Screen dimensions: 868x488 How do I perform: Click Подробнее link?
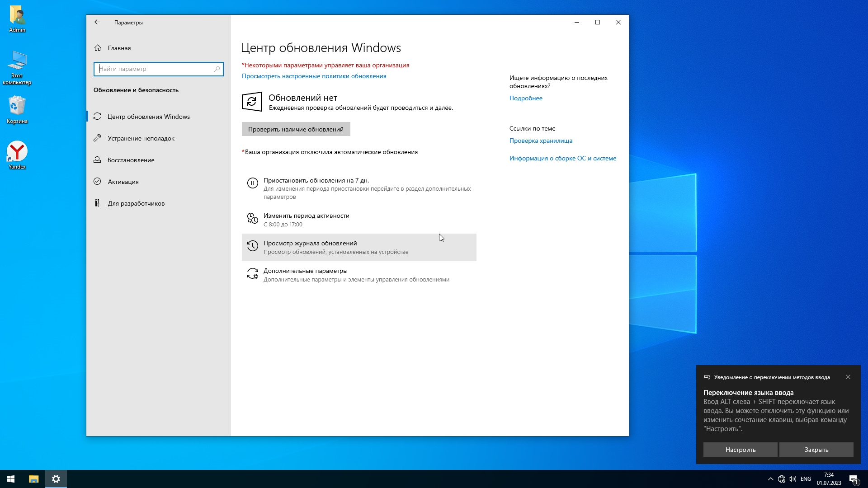click(526, 98)
